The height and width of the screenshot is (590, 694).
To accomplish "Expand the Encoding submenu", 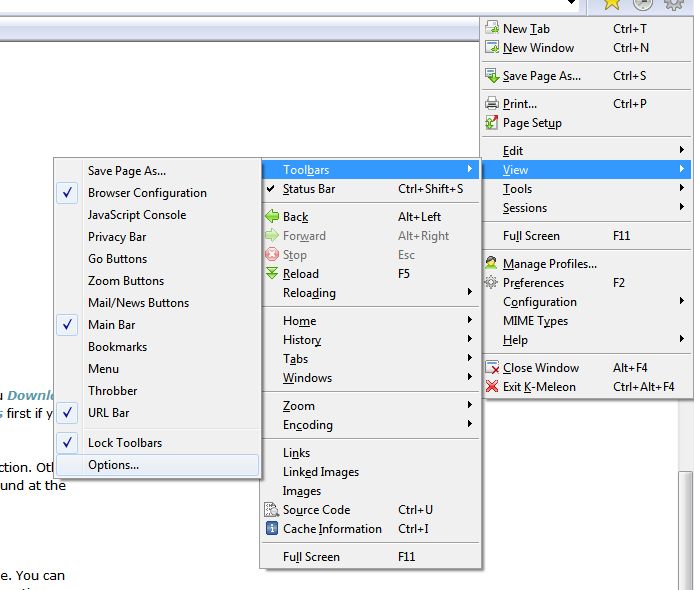I will tap(370, 425).
